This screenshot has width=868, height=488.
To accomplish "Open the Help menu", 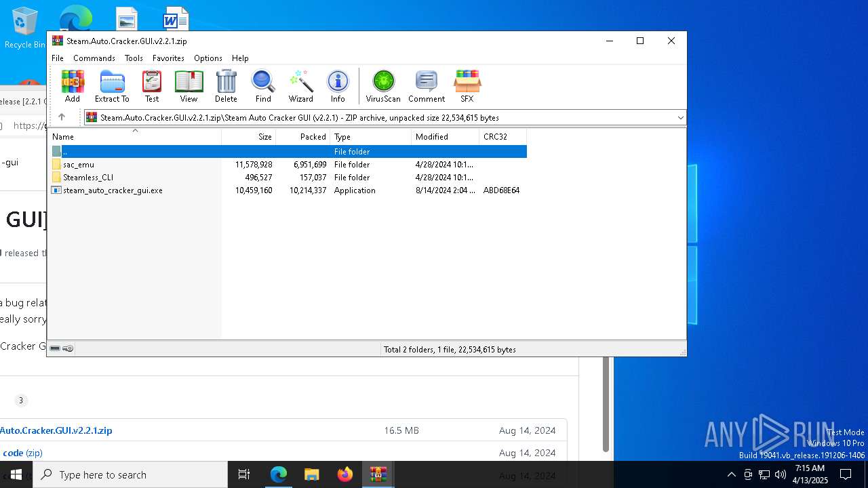I will click(x=240, y=58).
